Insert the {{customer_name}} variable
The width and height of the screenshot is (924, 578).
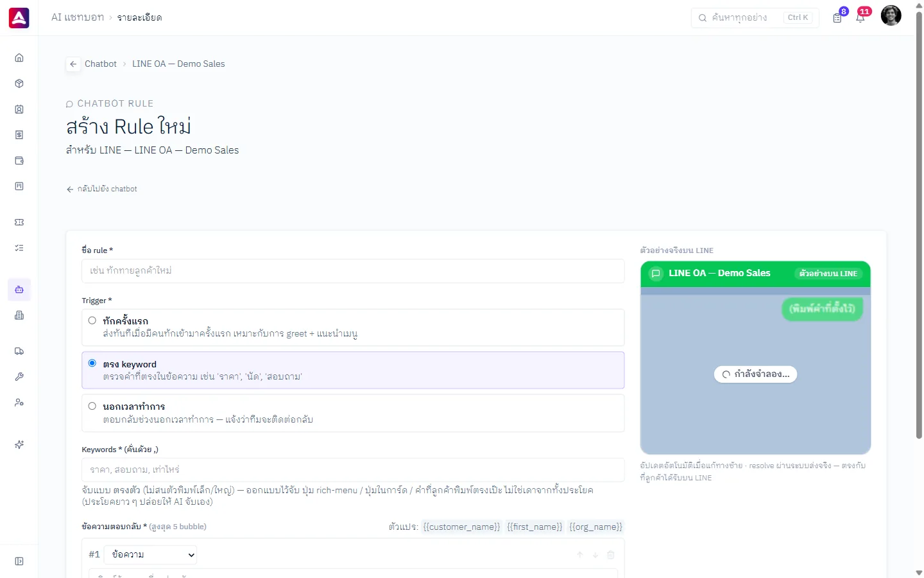point(461,527)
